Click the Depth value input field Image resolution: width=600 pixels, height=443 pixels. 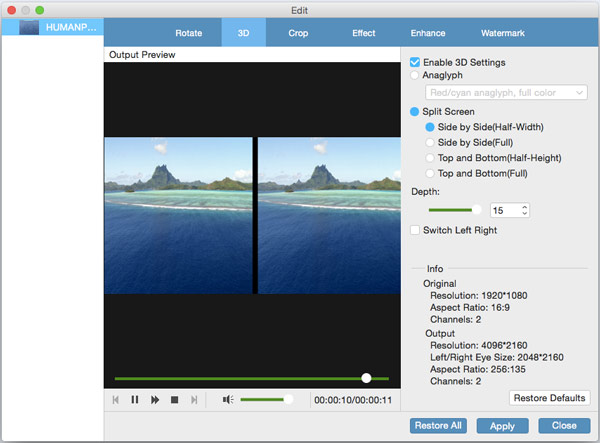click(503, 210)
